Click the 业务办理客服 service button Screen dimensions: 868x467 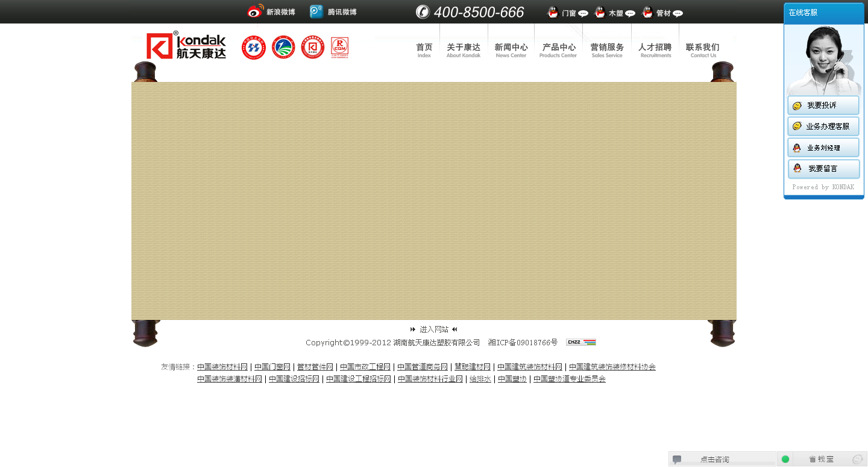[823, 127]
